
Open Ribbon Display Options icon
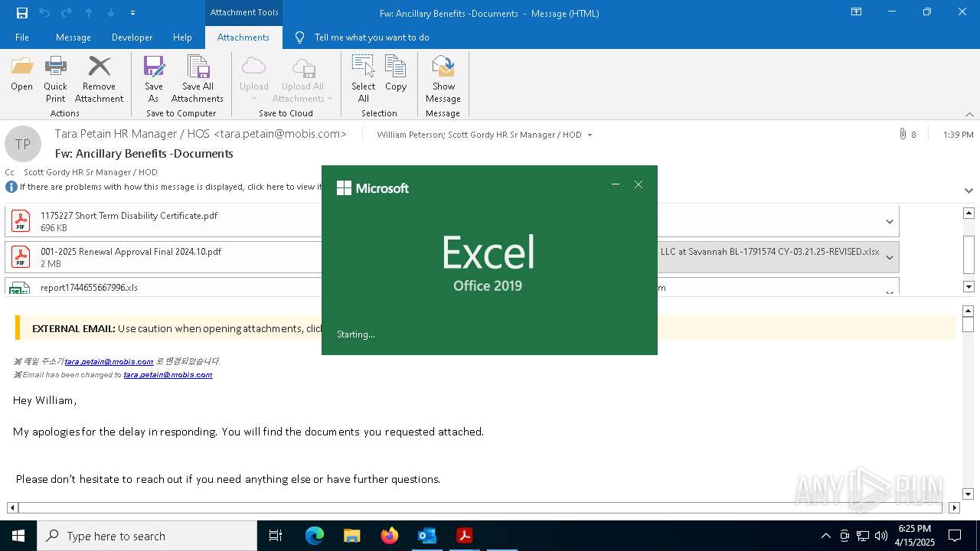[856, 12]
